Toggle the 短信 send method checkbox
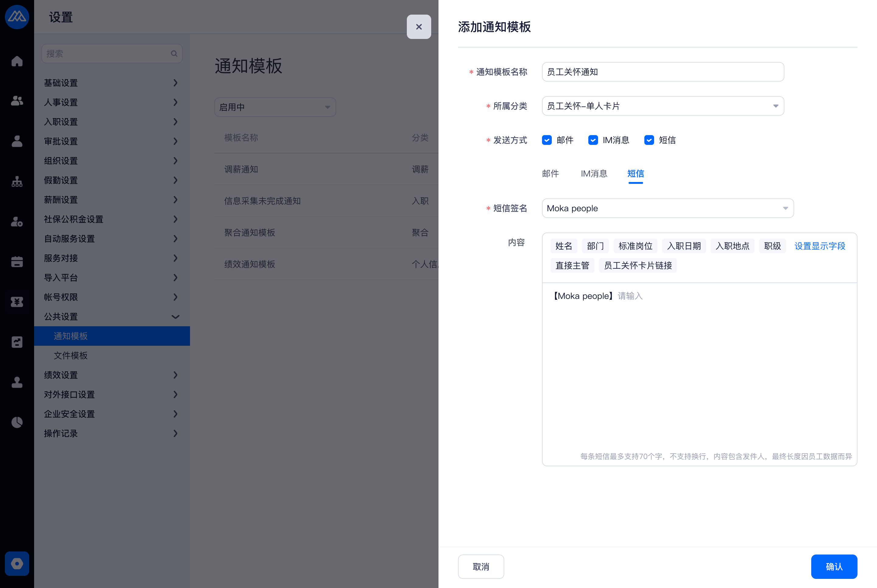The height and width of the screenshot is (588, 877). 649,140
